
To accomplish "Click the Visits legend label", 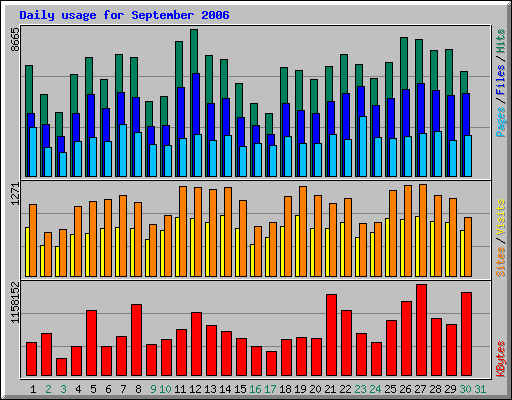I will 500,218.
